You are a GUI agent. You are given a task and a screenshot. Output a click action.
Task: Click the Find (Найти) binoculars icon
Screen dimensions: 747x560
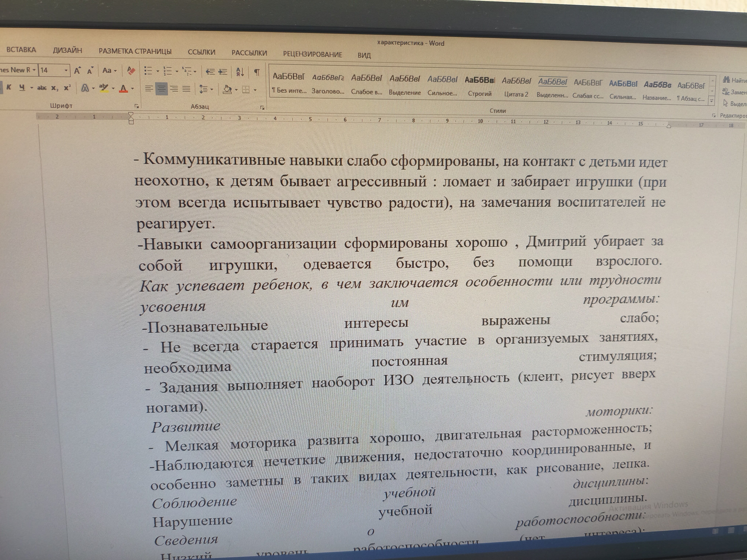[x=726, y=80]
